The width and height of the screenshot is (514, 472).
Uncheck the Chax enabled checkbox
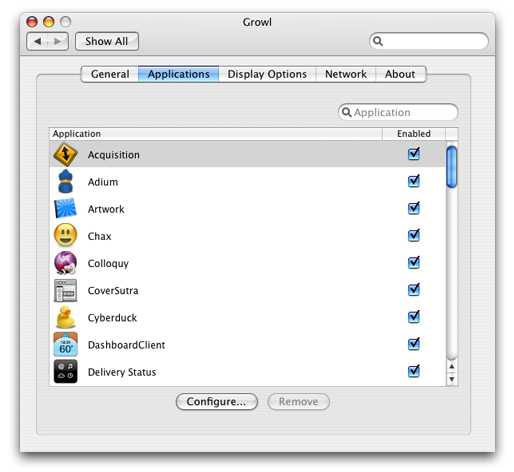pos(414,235)
